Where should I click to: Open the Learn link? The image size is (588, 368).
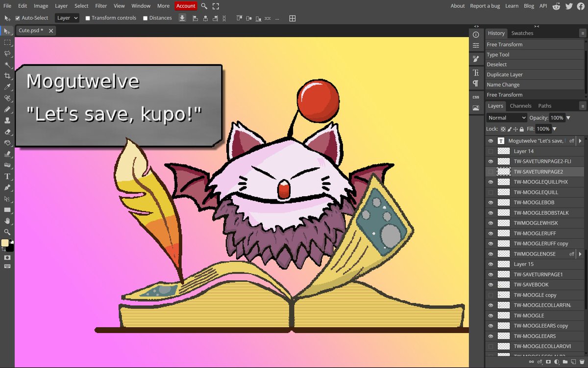pos(512,6)
